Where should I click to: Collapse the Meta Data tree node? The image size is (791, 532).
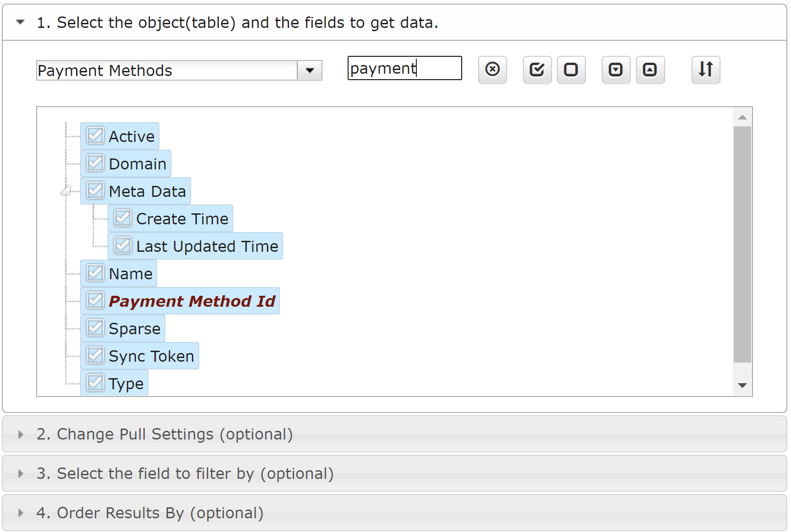pyautogui.click(x=66, y=190)
